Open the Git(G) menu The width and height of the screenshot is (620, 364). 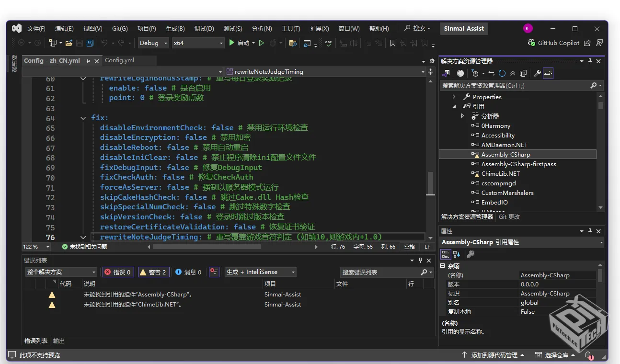[120, 29]
